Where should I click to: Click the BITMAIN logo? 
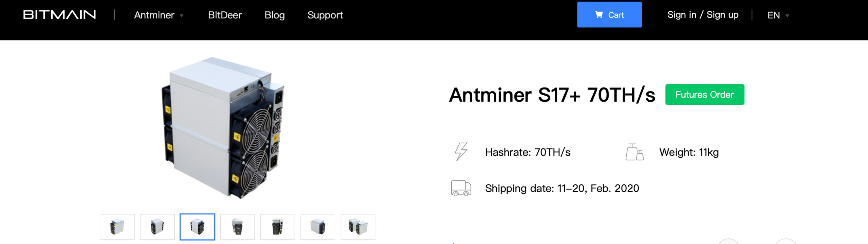coord(60,15)
